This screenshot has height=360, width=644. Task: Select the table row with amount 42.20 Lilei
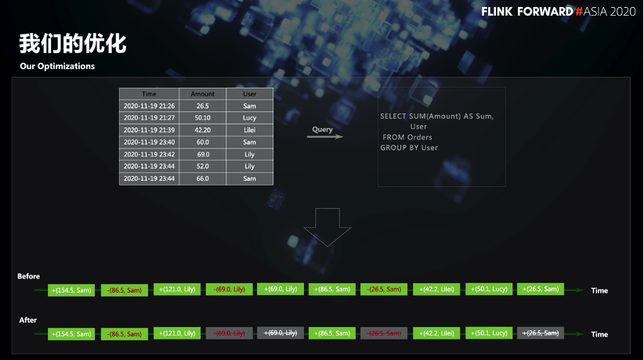[197, 130]
